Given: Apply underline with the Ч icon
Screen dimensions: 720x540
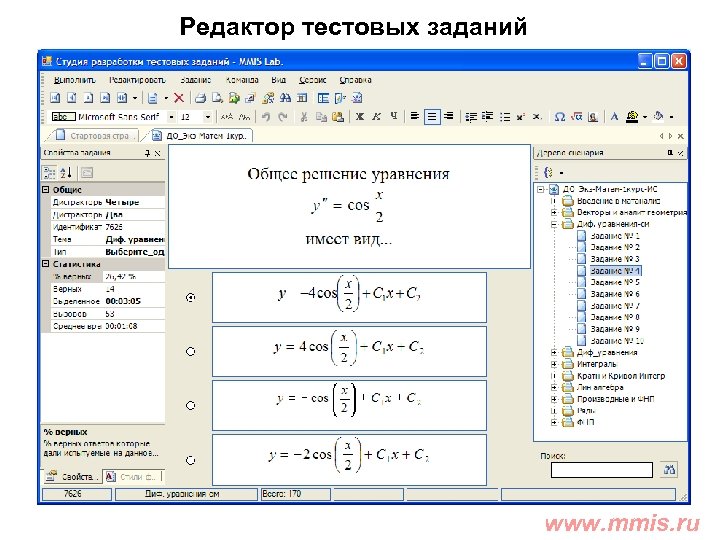Looking at the screenshot, I should [394, 117].
